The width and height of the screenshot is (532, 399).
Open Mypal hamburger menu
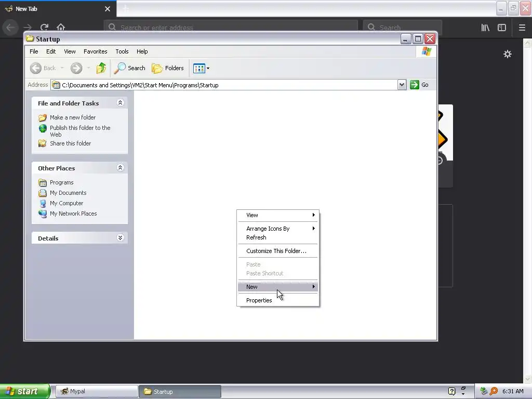pyautogui.click(x=522, y=28)
